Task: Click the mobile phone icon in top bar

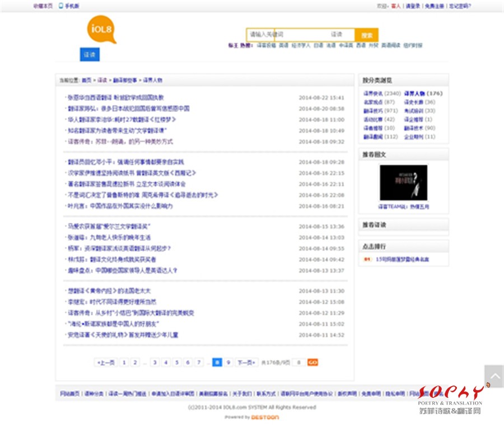Action: coord(61,6)
